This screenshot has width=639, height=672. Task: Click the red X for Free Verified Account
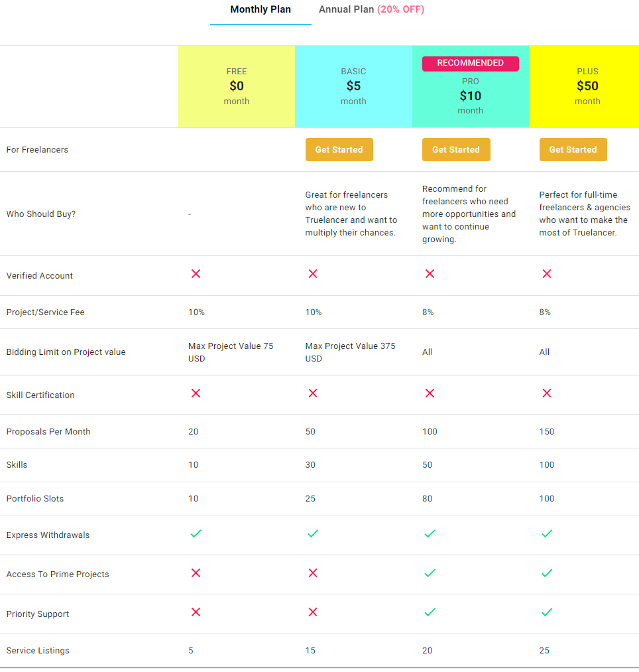196,274
